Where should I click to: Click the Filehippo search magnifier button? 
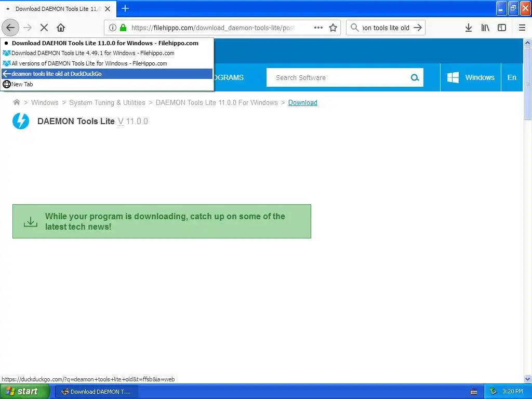(x=415, y=77)
